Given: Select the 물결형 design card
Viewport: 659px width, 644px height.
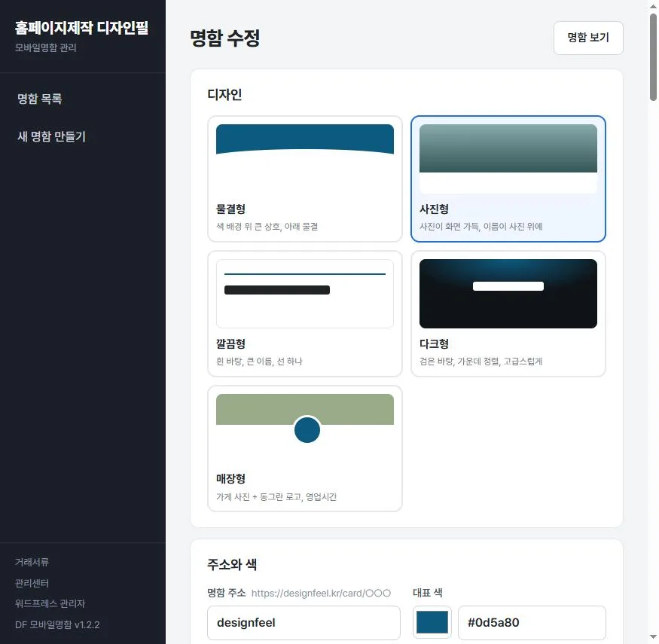Looking at the screenshot, I should 305,179.
